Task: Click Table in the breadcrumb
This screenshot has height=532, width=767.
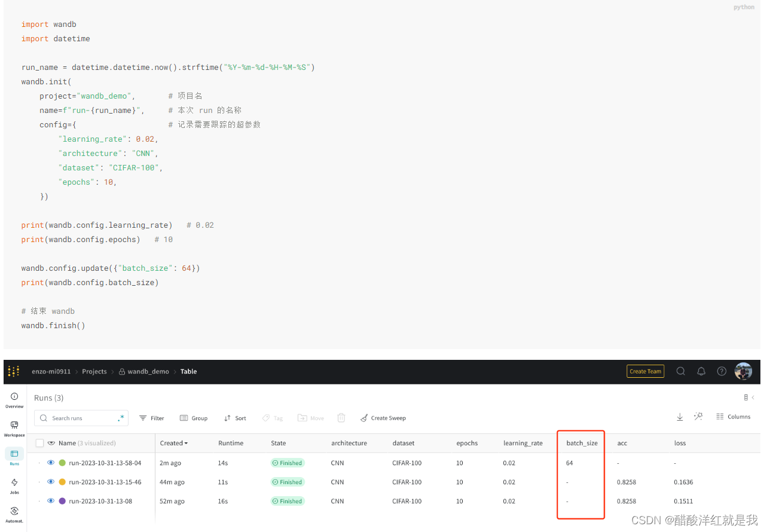Action: click(188, 371)
